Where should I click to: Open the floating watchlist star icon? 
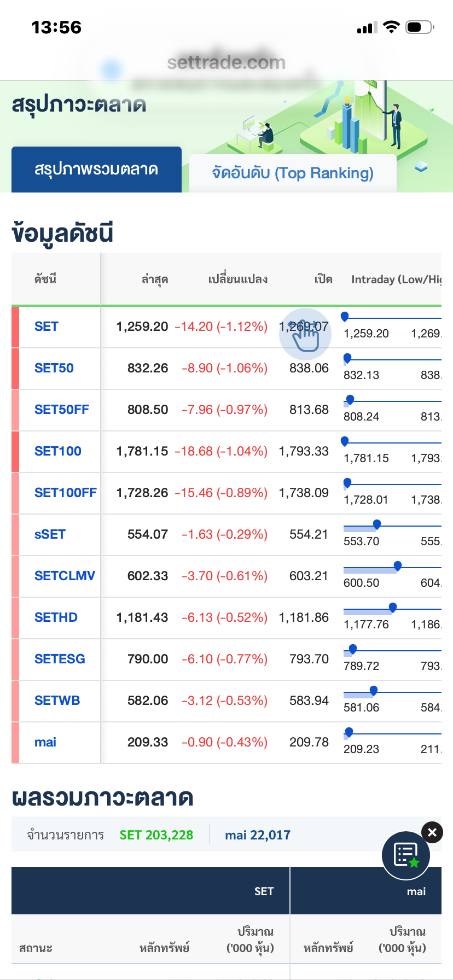(x=405, y=855)
